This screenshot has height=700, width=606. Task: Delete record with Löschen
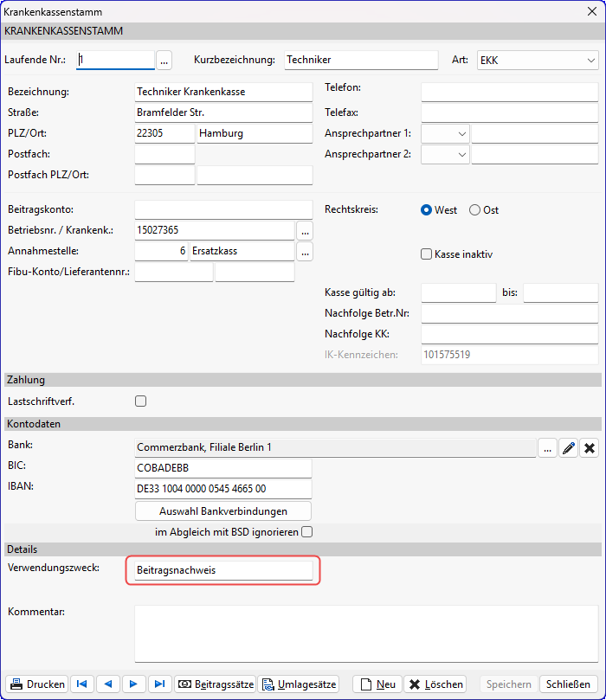point(435,684)
